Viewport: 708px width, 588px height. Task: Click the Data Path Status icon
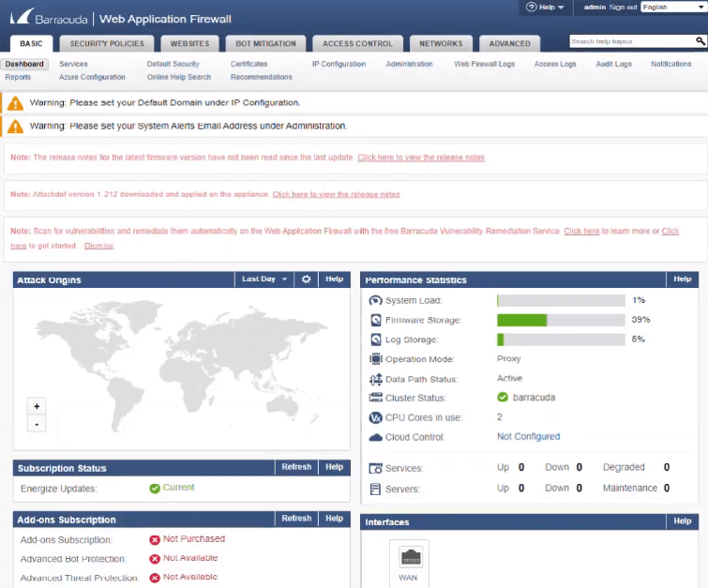click(376, 380)
